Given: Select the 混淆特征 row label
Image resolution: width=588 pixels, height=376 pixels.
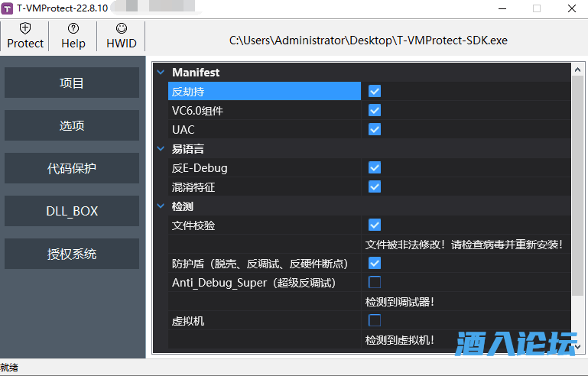Looking at the screenshot, I should [x=265, y=186].
